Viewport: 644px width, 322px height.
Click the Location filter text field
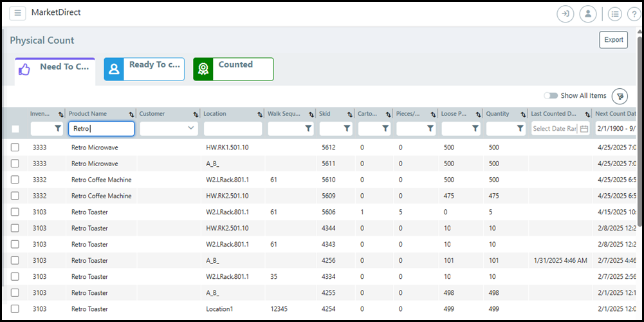coord(233,129)
